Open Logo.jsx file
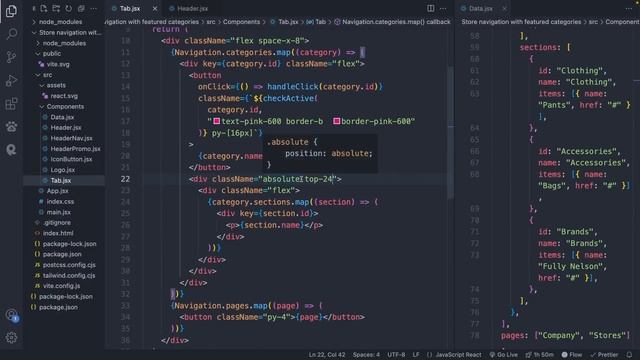The width and height of the screenshot is (640, 360). [x=62, y=170]
